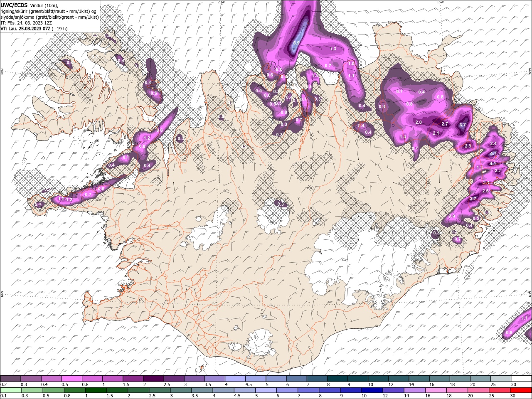Click the 2.4 precipitation value on the map

point(493,143)
